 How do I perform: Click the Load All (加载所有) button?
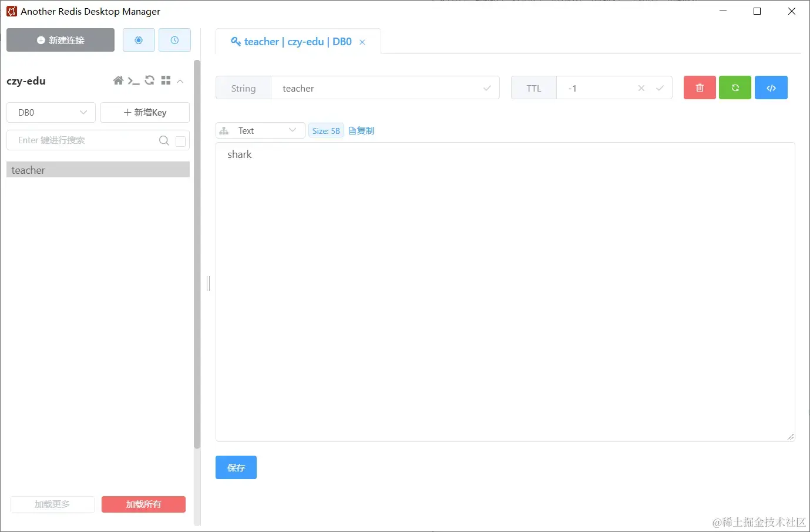(143, 504)
